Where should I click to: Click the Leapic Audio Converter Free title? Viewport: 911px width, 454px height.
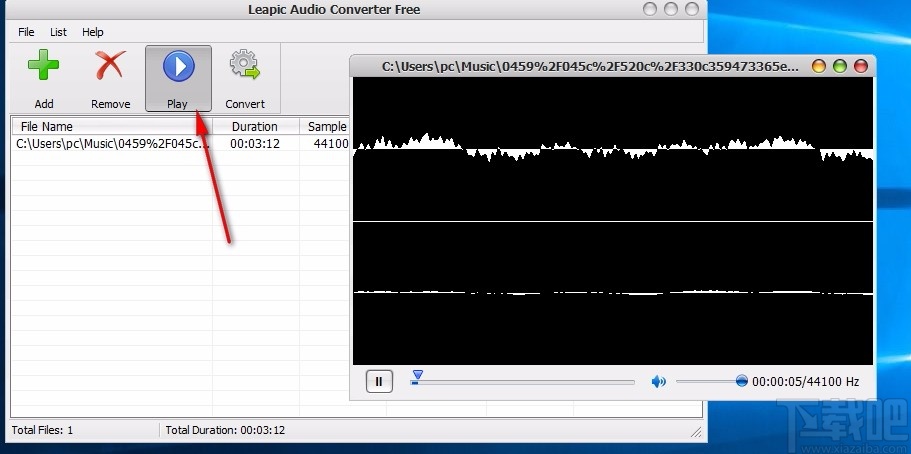[x=334, y=9]
